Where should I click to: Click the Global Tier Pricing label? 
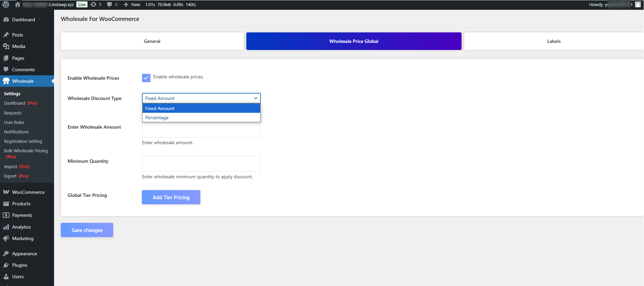tap(87, 195)
